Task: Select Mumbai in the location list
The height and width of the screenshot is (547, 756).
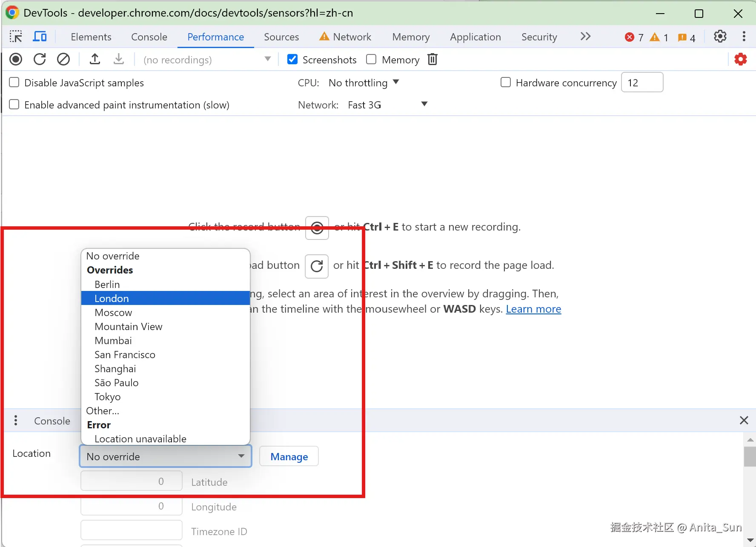Action: [x=165, y=340]
